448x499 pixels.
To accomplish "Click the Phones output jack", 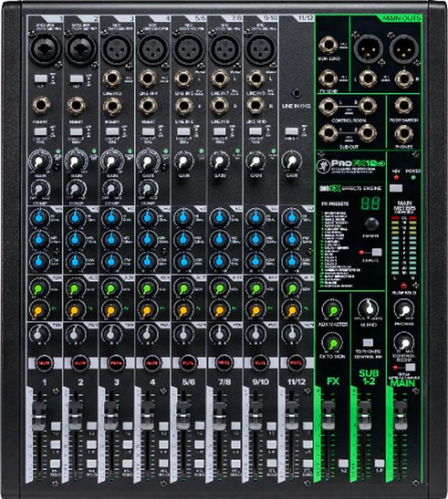I will [404, 134].
